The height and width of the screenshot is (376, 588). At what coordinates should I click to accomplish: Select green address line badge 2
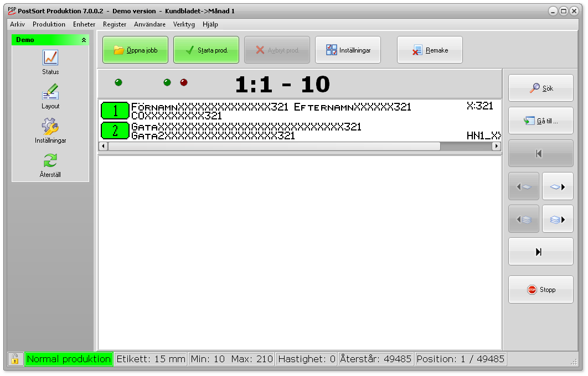click(x=115, y=130)
